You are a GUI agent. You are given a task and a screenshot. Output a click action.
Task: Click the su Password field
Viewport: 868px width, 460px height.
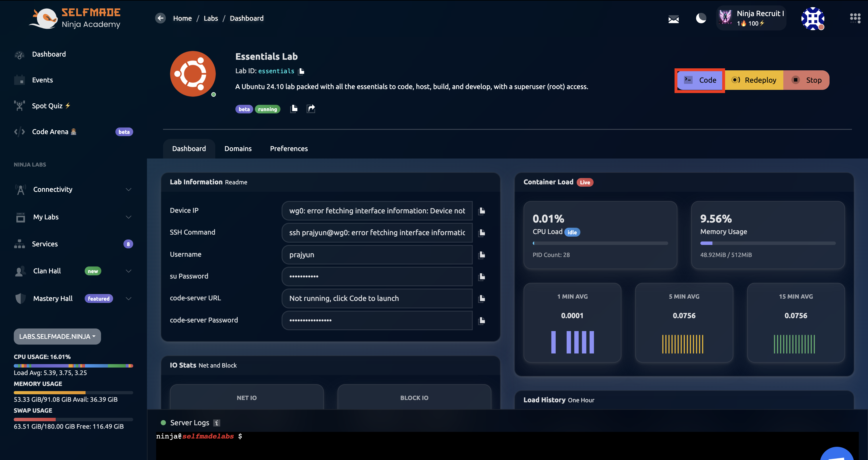[x=377, y=277]
